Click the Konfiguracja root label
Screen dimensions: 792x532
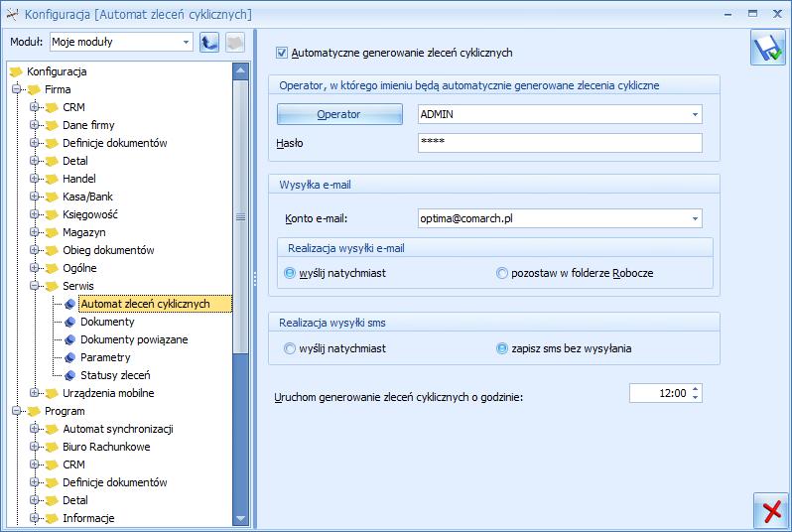coord(57,71)
